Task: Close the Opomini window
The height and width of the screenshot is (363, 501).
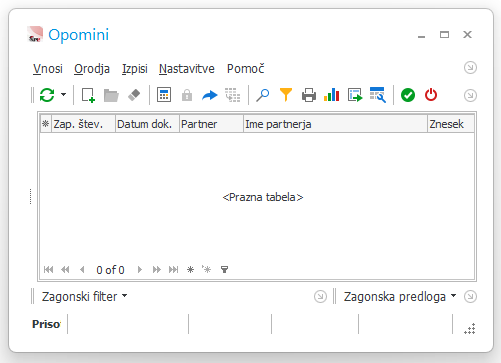Action: (467, 35)
